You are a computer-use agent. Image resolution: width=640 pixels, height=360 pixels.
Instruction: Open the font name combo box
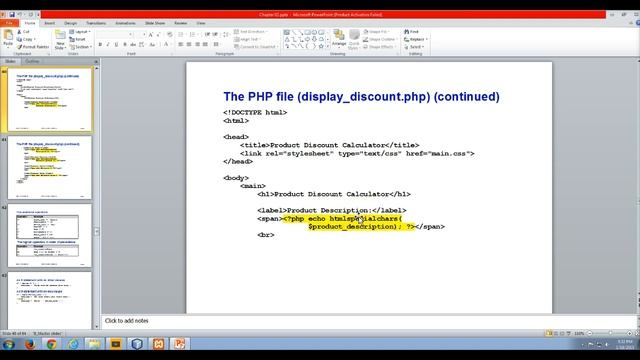115,35
